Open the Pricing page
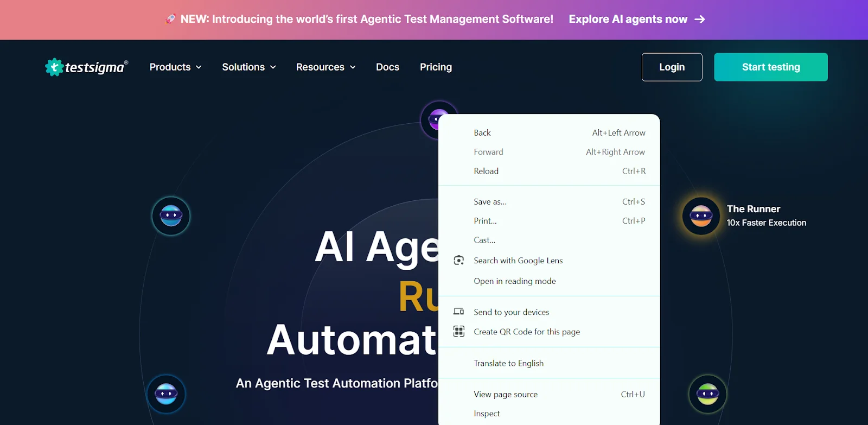The width and height of the screenshot is (868, 425). [x=436, y=67]
